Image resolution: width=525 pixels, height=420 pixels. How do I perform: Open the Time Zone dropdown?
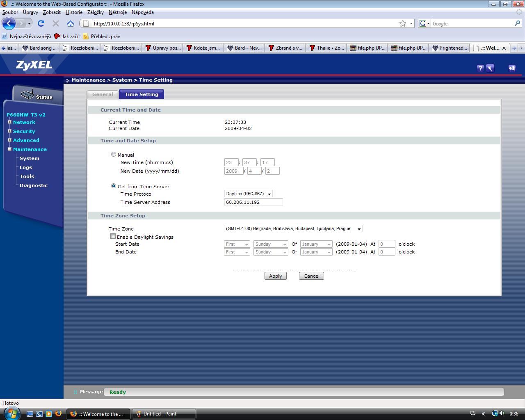coord(293,228)
